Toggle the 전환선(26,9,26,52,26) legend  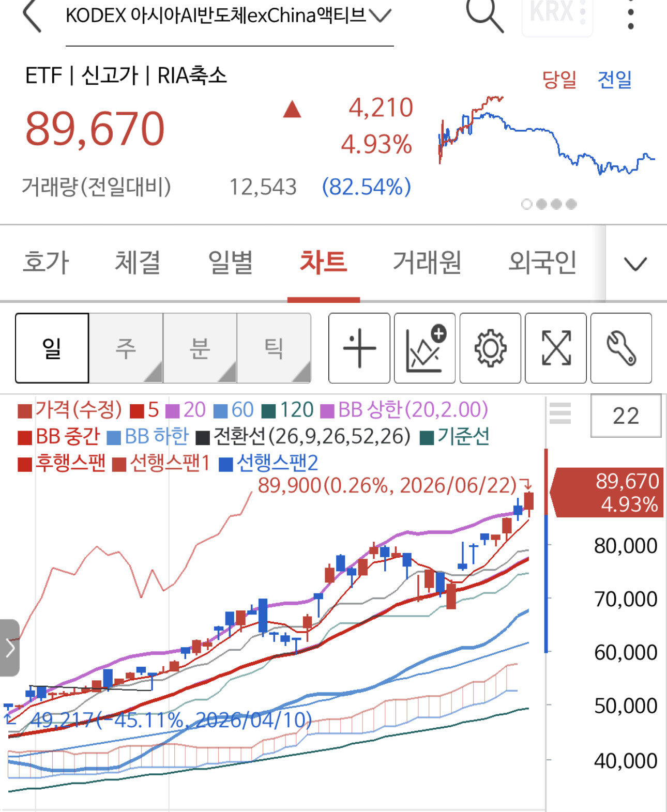(x=304, y=437)
